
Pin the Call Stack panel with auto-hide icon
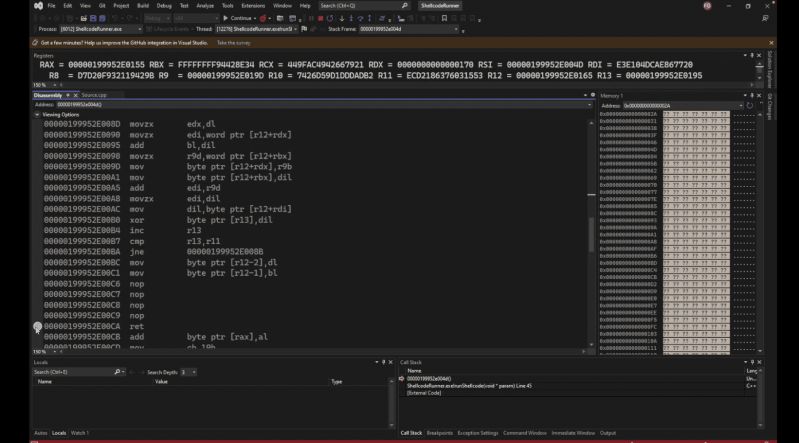point(752,362)
